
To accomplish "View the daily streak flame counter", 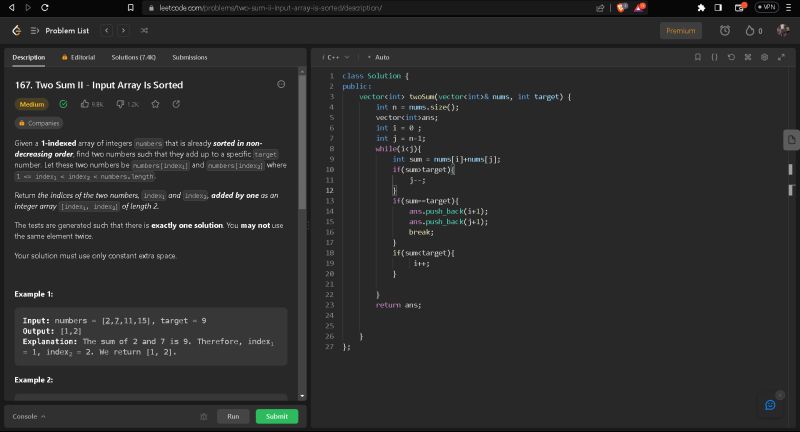I will point(754,31).
